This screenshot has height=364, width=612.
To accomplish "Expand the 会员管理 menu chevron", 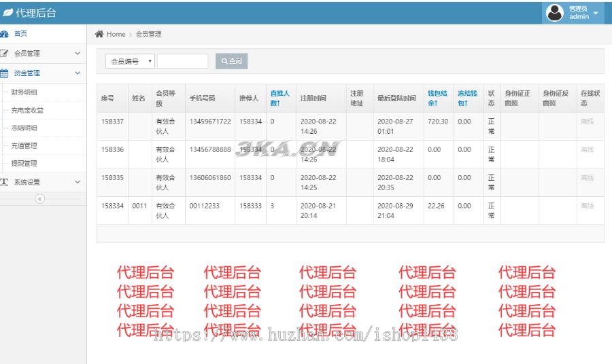I will tap(78, 53).
